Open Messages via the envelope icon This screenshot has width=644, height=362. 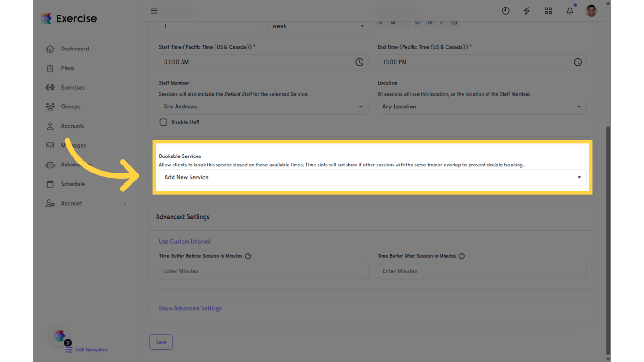pyautogui.click(x=50, y=145)
